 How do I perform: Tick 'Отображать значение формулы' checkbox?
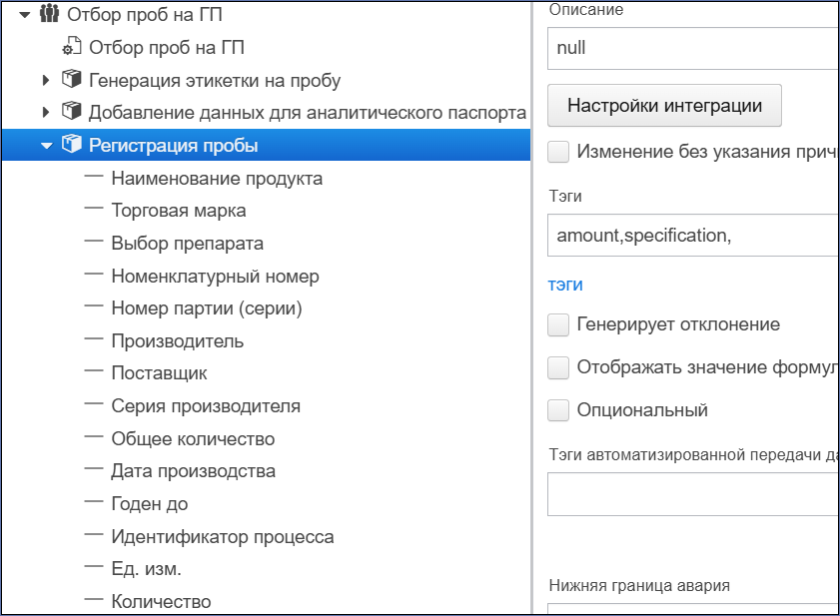pyautogui.click(x=558, y=368)
